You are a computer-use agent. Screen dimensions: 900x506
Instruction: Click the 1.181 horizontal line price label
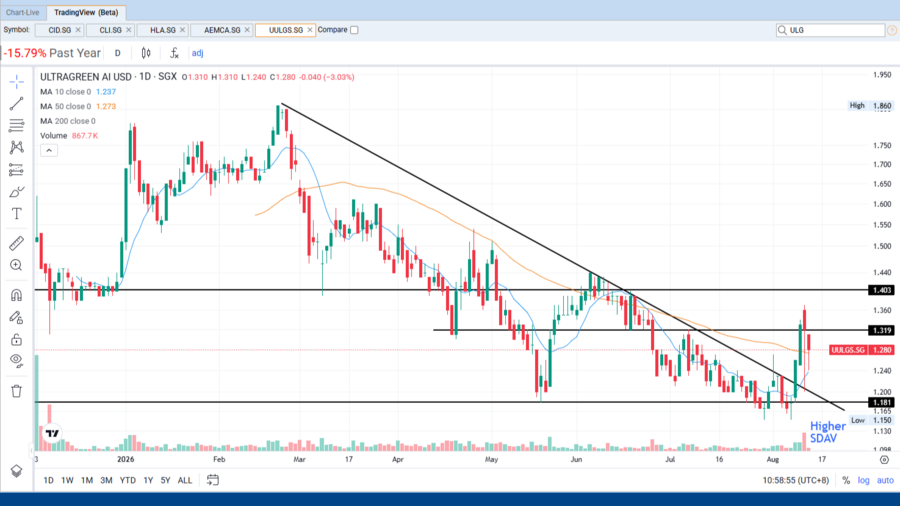point(881,403)
